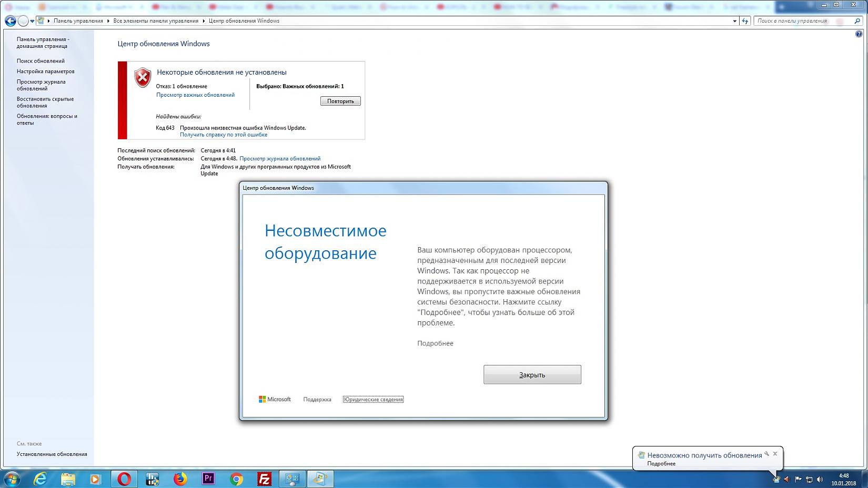
Task: Open recent pages dropdown arrow near Back button
Action: click(32, 21)
